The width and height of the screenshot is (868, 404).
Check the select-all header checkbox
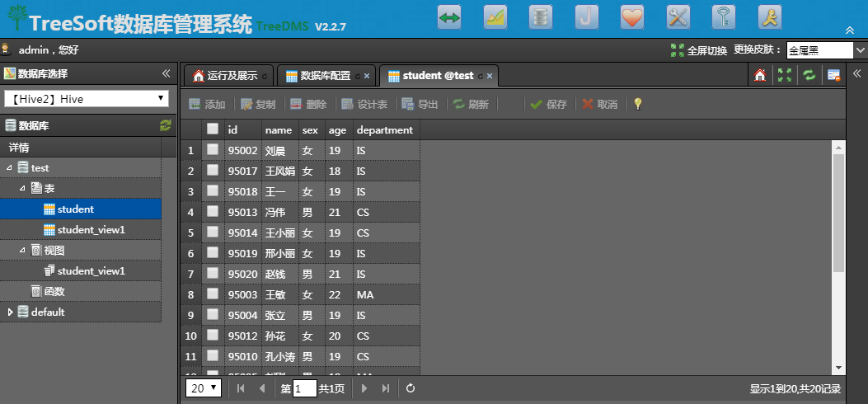pos(213,129)
